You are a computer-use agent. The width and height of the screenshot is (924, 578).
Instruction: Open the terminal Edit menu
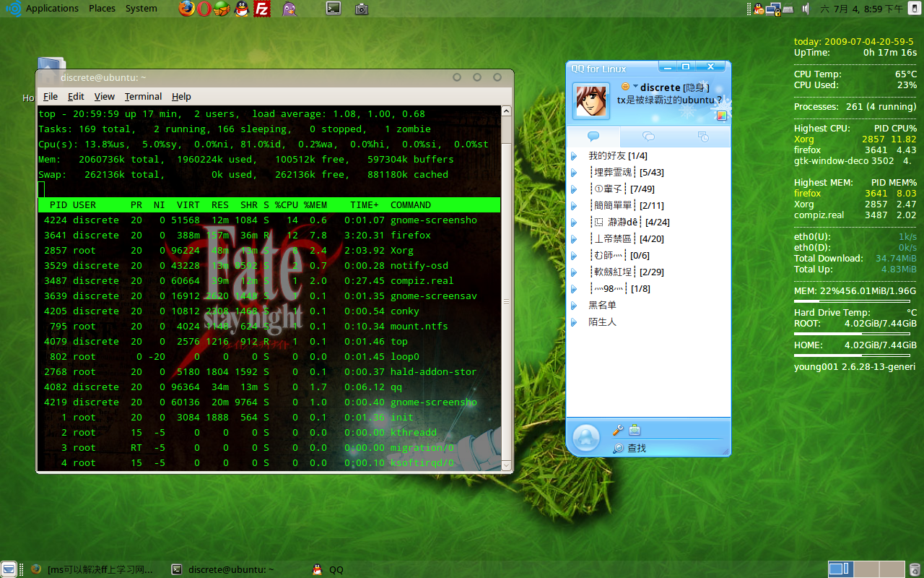(x=76, y=96)
